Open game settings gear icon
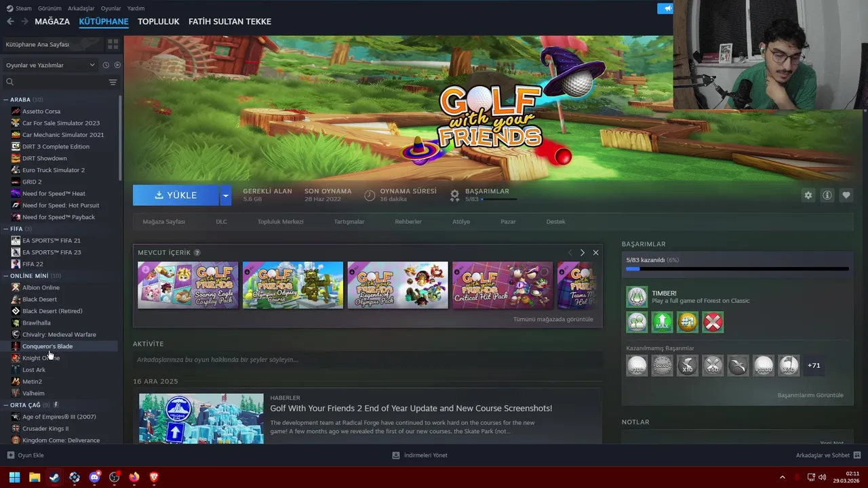Viewport: 868px width, 488px height. click(x=808, y=195)
